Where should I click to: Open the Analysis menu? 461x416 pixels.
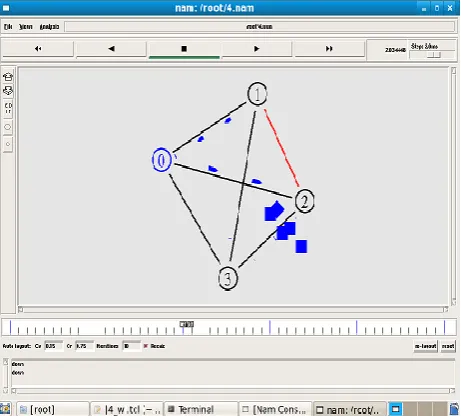click(x=49, y=27)
